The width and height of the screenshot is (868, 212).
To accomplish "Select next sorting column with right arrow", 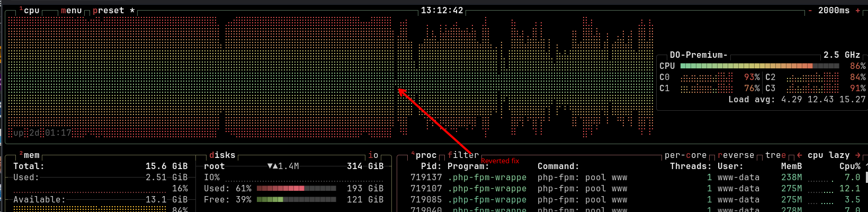I will point(857,155).
